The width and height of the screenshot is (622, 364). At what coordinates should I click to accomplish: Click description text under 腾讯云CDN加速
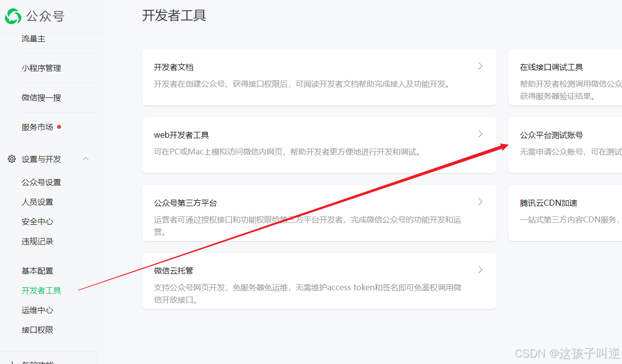point(571,219)
